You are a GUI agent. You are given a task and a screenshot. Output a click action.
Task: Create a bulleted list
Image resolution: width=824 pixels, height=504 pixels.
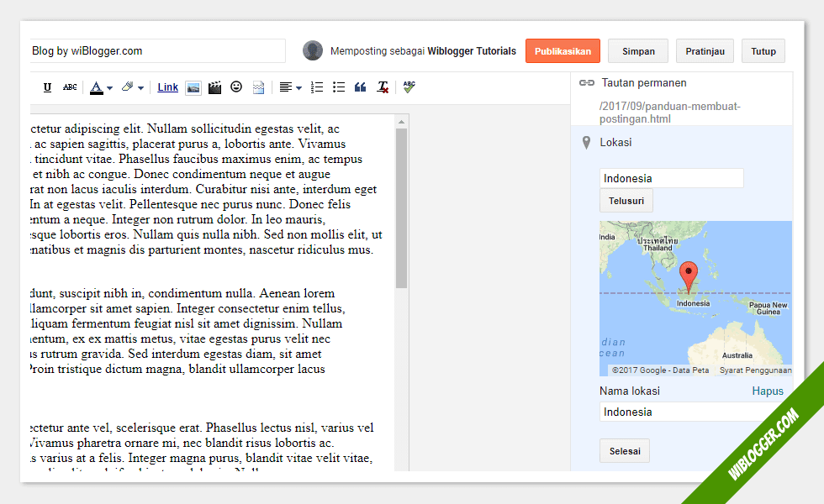point(339,87)
